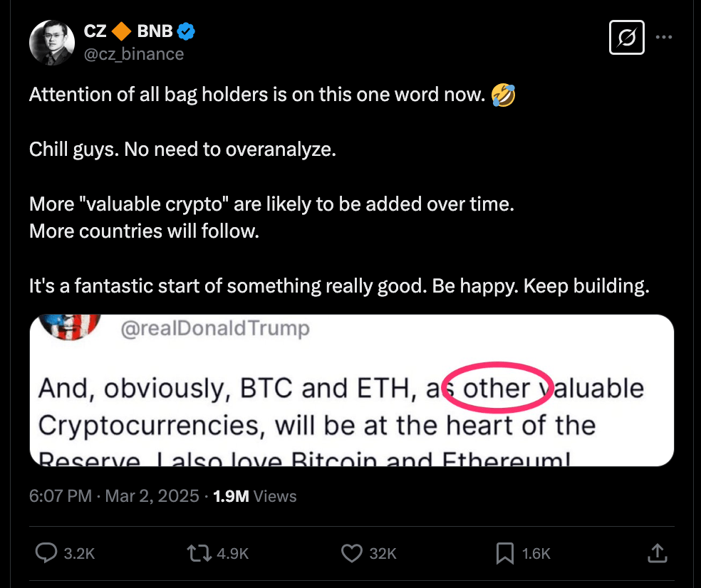Click the CZ BNB display name
Viewport: 701px width, 588px height.
[x=128, y=31]
